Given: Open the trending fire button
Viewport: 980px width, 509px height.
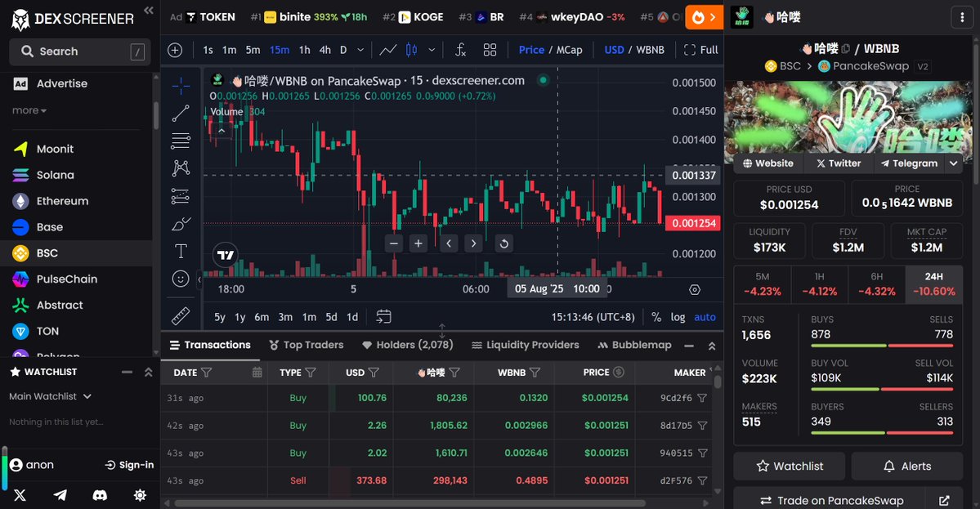Looking at the screenshot, I should click(704, 17).
